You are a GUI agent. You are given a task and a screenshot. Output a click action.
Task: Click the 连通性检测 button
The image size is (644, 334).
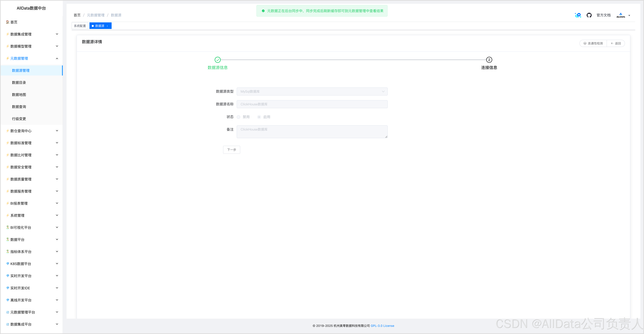pyautogui.click(x=593, y=44)
